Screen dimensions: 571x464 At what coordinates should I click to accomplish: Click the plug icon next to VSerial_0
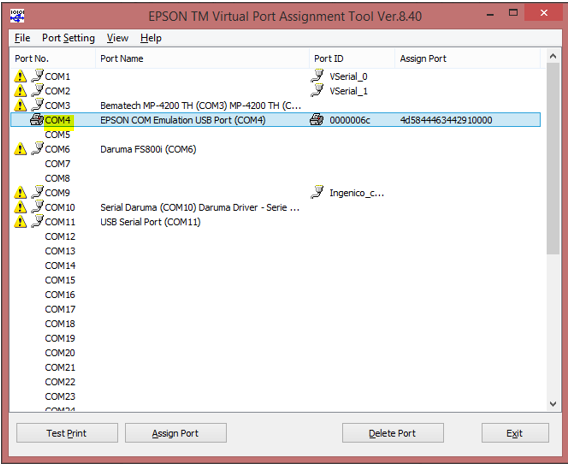317,75
